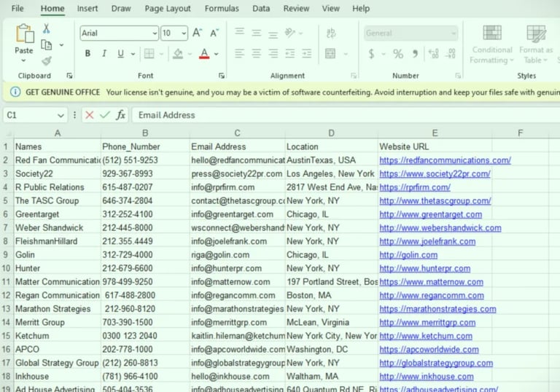
Task: Expand font color arrow
Action: click(217, 54)
